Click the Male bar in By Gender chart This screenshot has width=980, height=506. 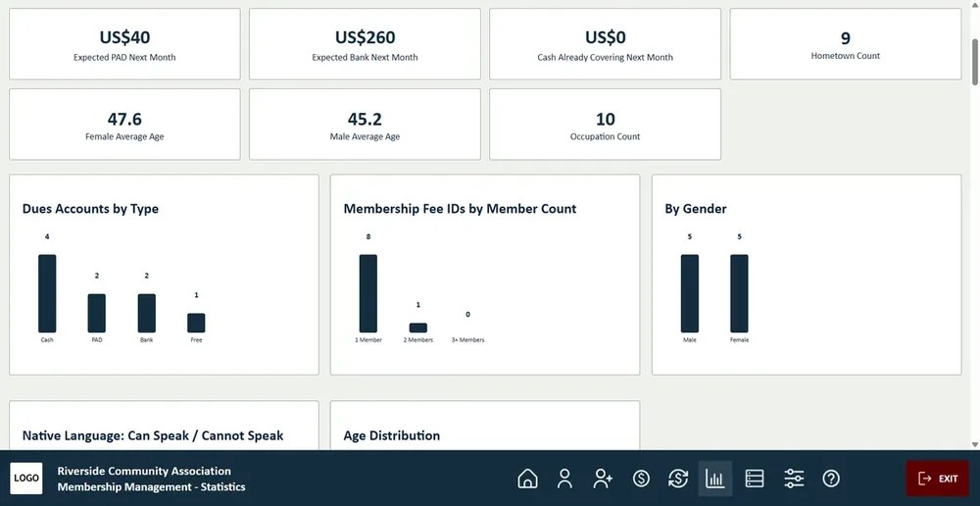click(x=690, y=293)
